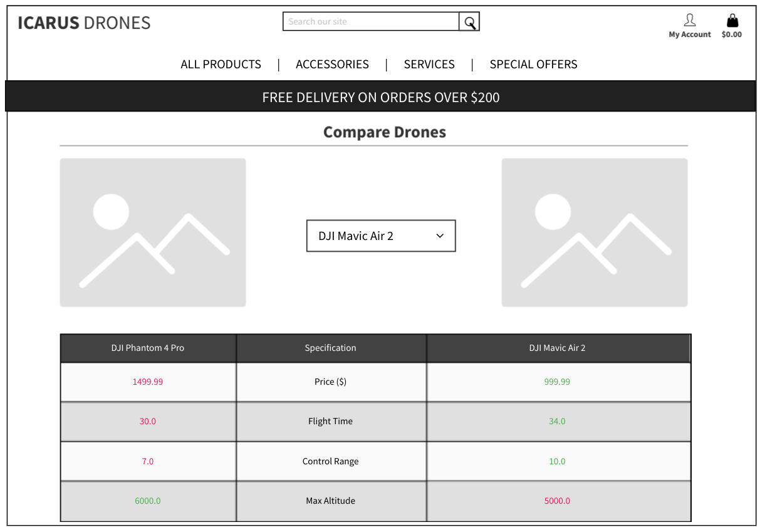Click into the Search our site field
This screenshot has width=760, height=532.
pos(370,22)
